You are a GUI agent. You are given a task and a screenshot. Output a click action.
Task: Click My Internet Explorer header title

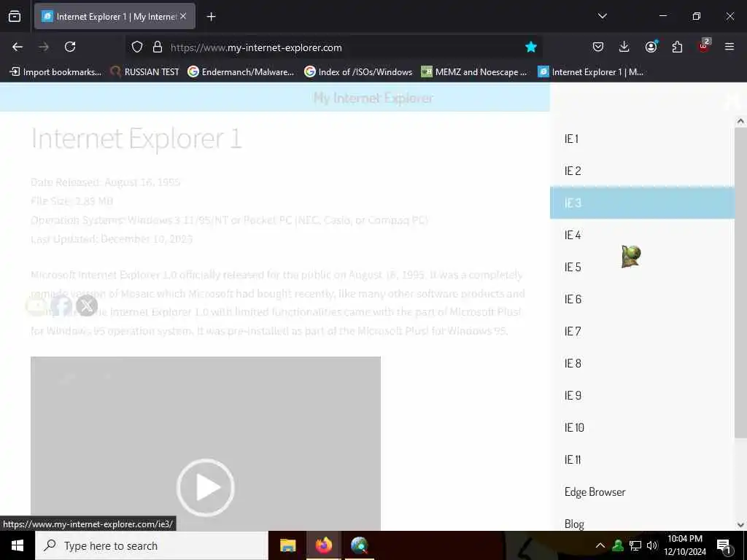(x=373, y=98)
